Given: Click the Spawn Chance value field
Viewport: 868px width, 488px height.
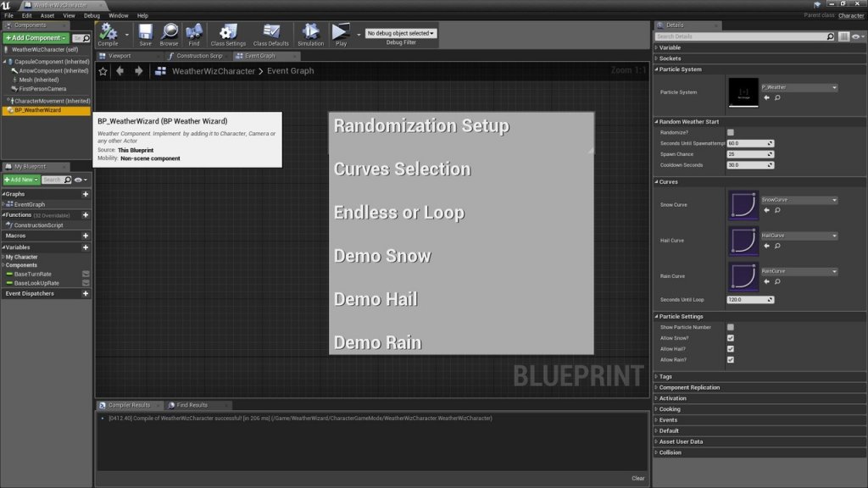Looking at the screenshot, I should coord(749,154).
